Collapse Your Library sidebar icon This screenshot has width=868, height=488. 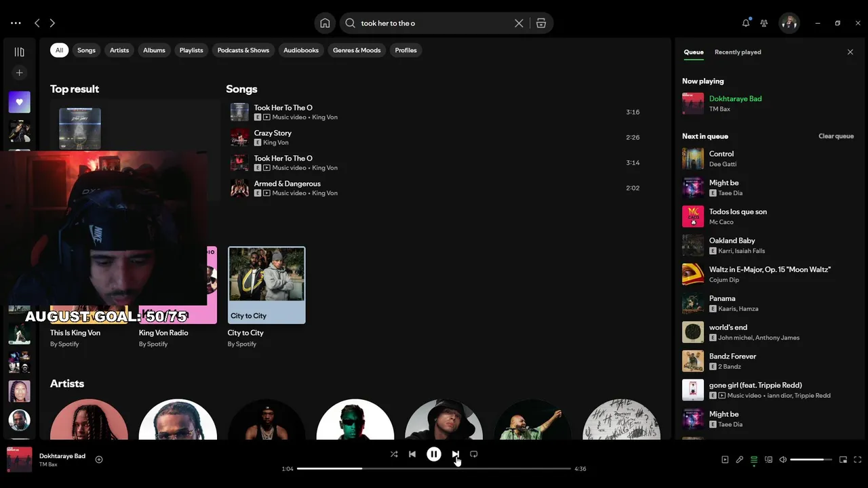coord(19,52)
